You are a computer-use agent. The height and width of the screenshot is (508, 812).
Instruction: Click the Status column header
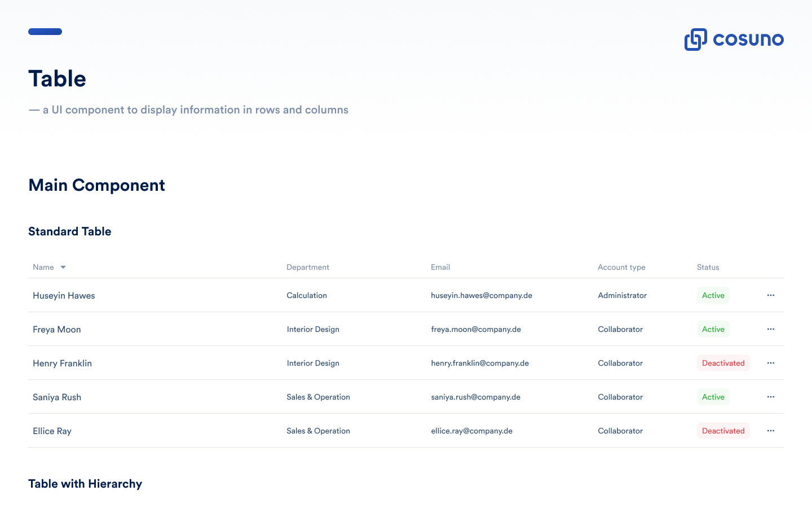pos(708,268)
